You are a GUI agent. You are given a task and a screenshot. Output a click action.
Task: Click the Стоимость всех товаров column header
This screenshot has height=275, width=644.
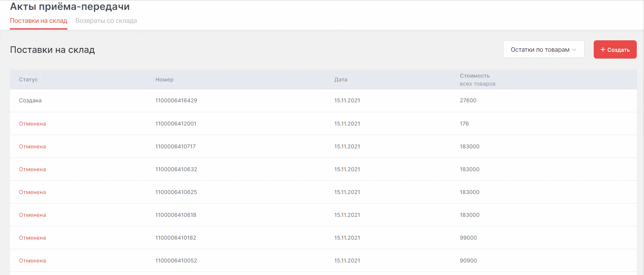tap(478, 79)
